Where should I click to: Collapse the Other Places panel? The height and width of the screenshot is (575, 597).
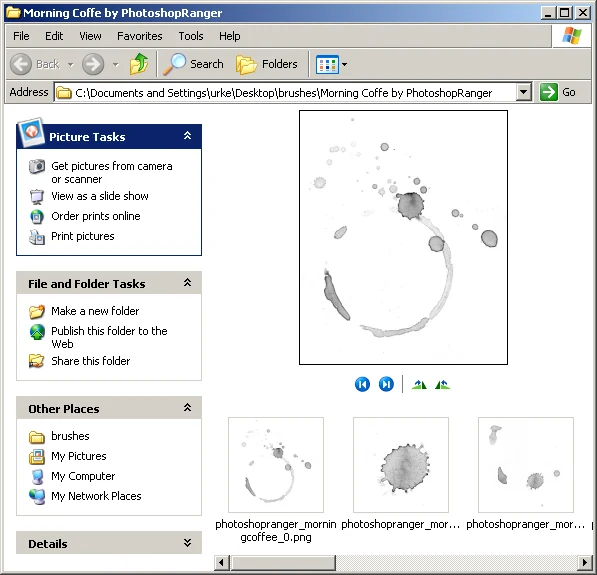(x=187, y=407)
